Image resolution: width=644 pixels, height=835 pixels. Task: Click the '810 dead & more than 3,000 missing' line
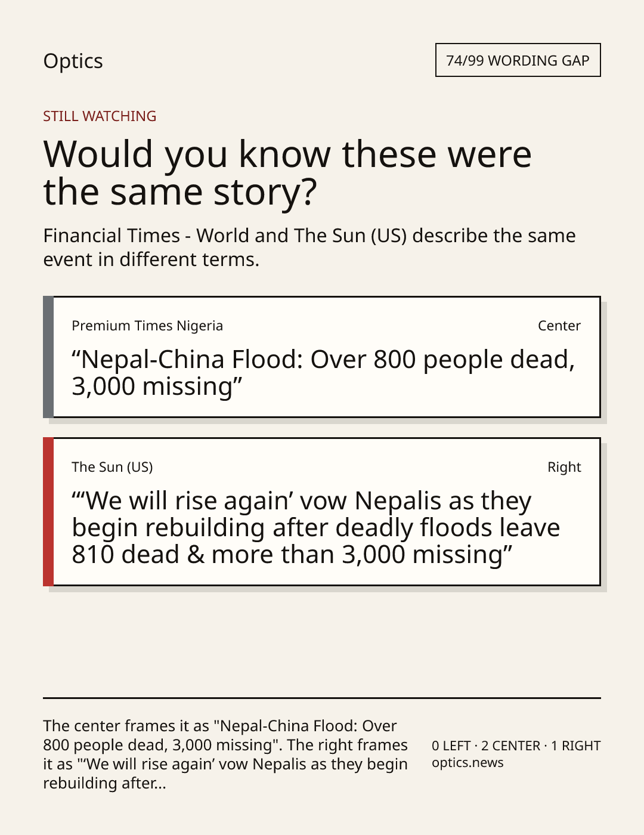pyautogui.click(x=292, y=555)
